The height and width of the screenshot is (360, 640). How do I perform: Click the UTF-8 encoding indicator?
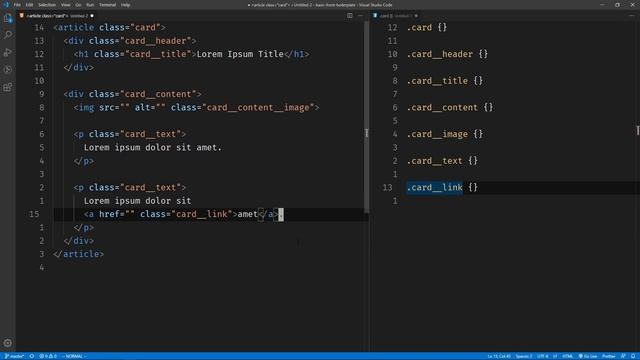(x=543, y=356)
